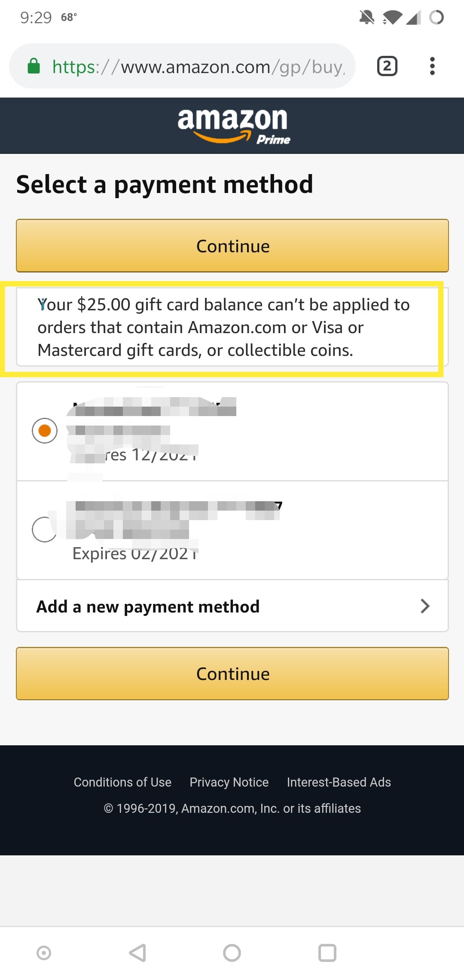464x980 pixels.
Task: Tap the assistant dot in navigation bar
Action: coord(44,953)
